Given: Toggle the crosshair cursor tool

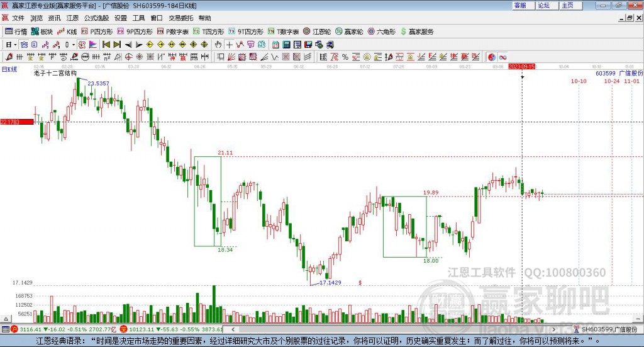Looking at the screenshot, I should pyautogui.click(x=229, y=45).
